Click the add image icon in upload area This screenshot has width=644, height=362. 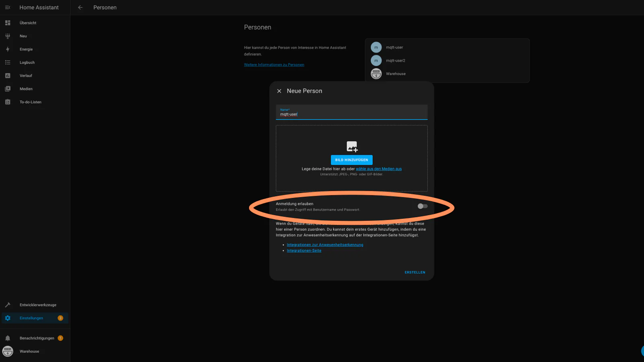click(x=352, y=147)
